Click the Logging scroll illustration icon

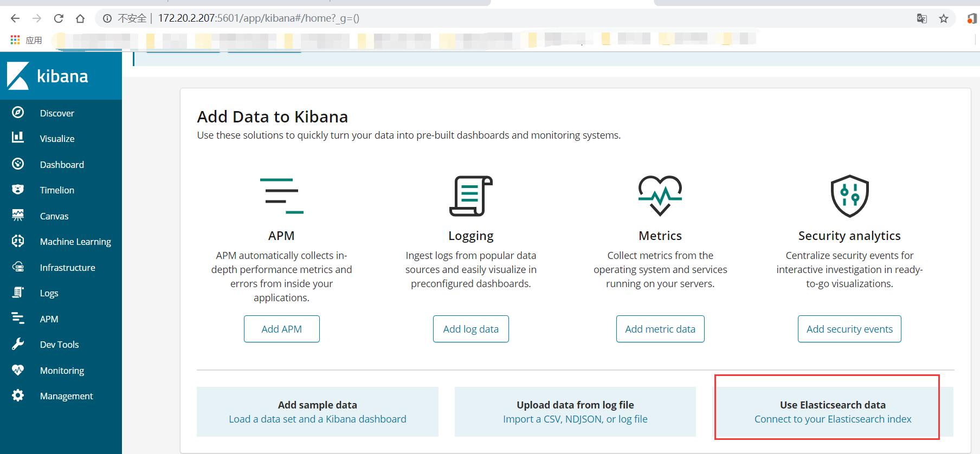(x=470, y=196)
